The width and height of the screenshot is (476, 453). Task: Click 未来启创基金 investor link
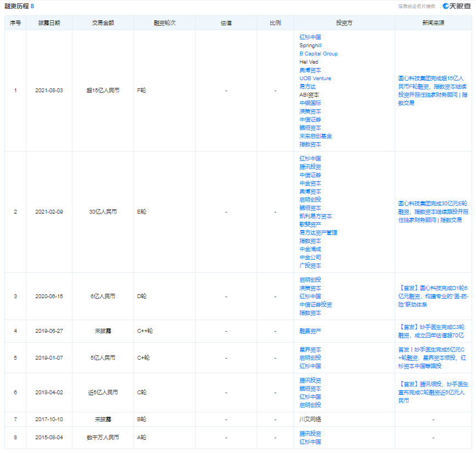[x=316, y=136]
